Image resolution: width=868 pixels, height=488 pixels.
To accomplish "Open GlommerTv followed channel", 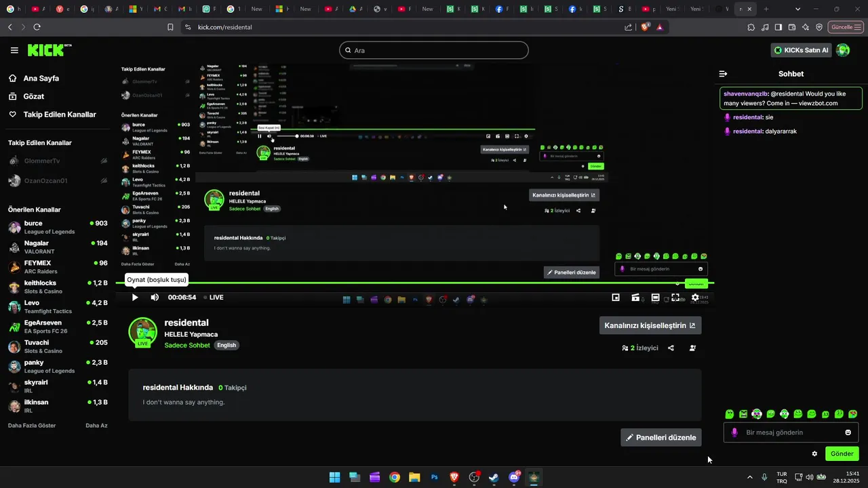I will point(58,161).
